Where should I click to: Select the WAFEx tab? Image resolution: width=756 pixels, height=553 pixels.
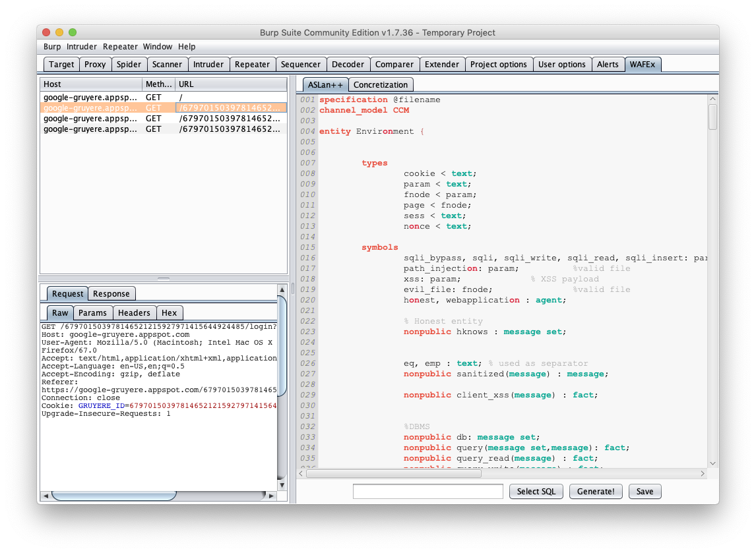pyautogui.click(x=643, y=65)
